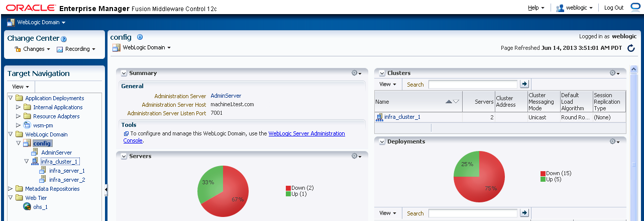Run the Clusters search arrow button
The image size is (644, 221).
pos(524,84)
